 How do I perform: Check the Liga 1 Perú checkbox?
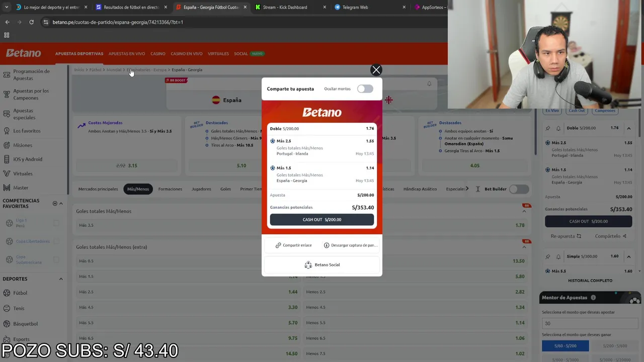point(56,223)
